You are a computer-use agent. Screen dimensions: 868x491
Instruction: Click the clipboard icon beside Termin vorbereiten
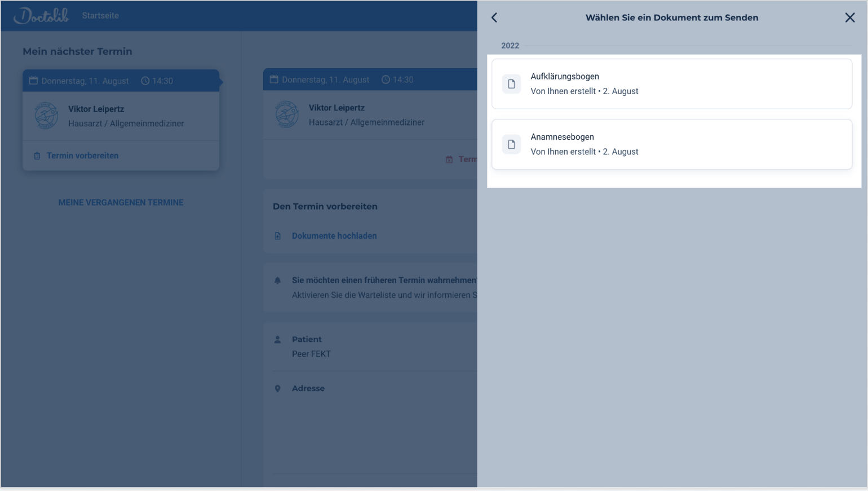[x=37, y=156]
